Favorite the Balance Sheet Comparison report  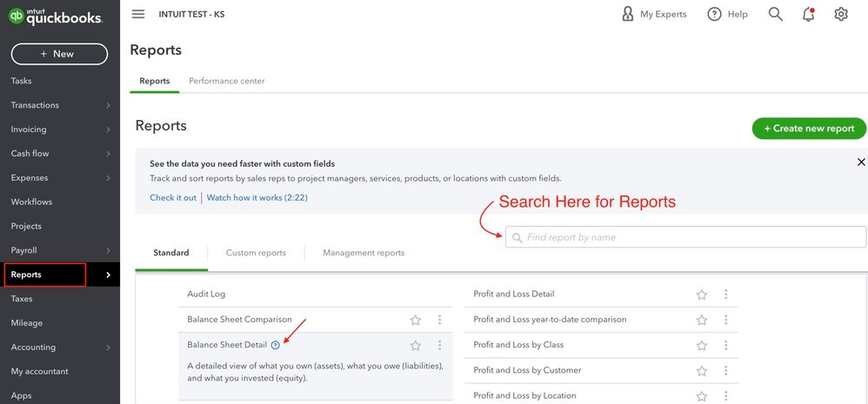pyautogui.click(x=415, y=320)
